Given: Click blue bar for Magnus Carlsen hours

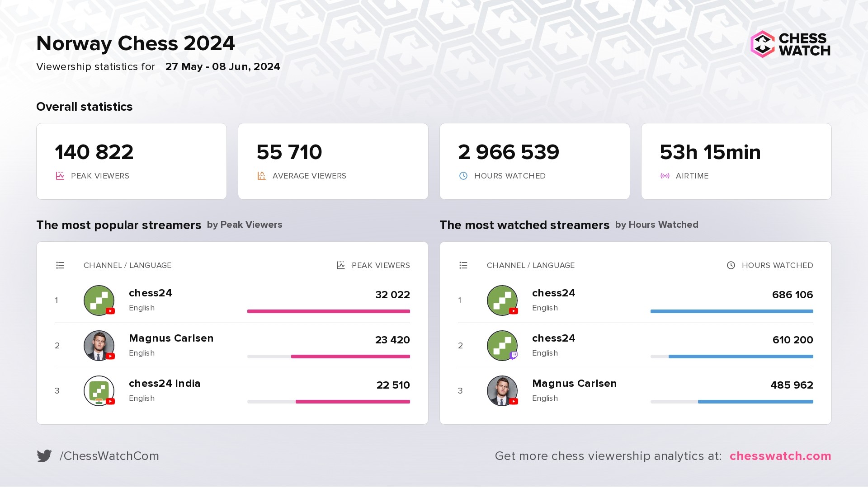Looking at the screenshot, I should [755, 402].
